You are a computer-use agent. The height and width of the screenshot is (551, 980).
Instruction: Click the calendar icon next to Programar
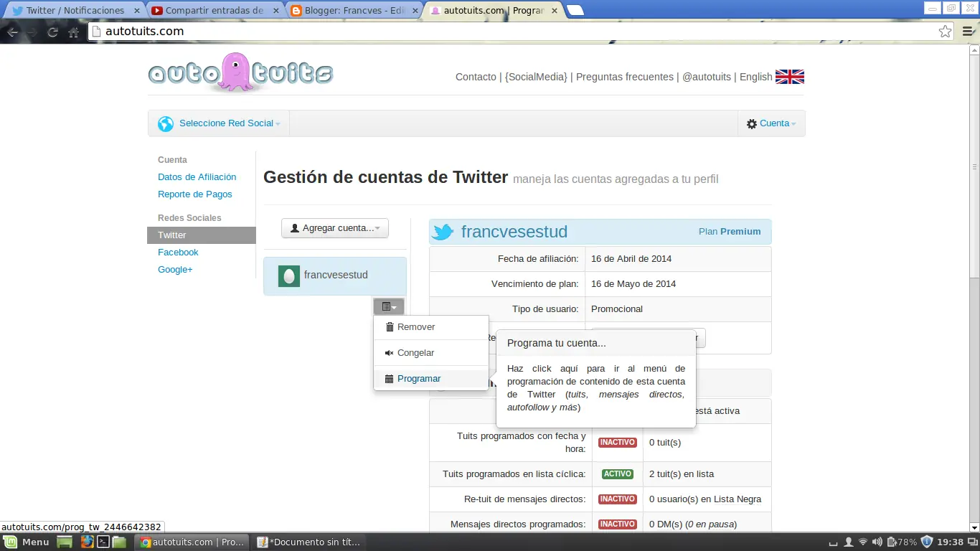390,379
